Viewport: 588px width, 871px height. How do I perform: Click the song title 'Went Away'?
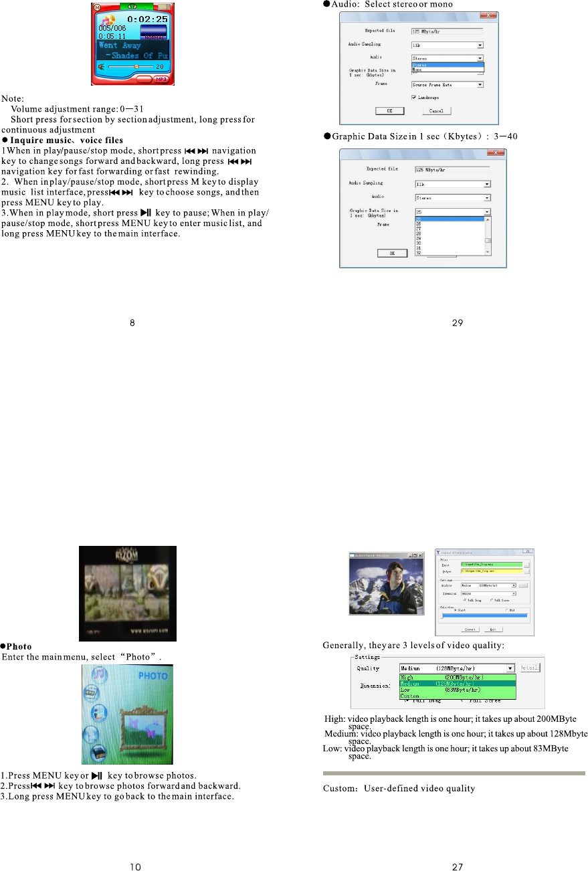(120, 45)
